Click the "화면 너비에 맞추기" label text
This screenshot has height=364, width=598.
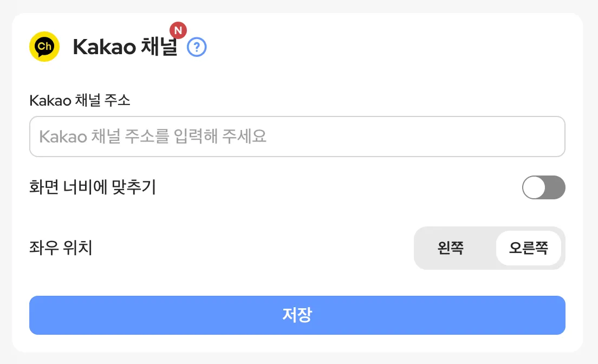pos(92,187)
